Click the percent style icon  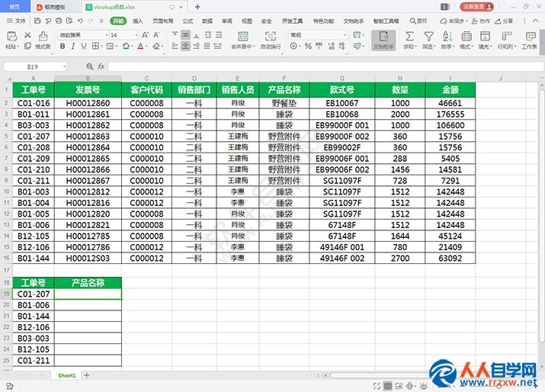[x=308, y=46]
